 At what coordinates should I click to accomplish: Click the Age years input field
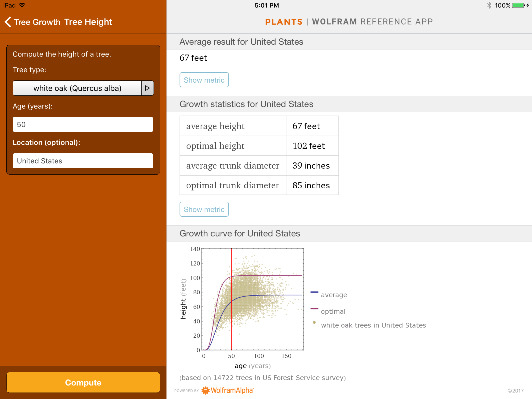pyautogui.click(x=83, y=124)
